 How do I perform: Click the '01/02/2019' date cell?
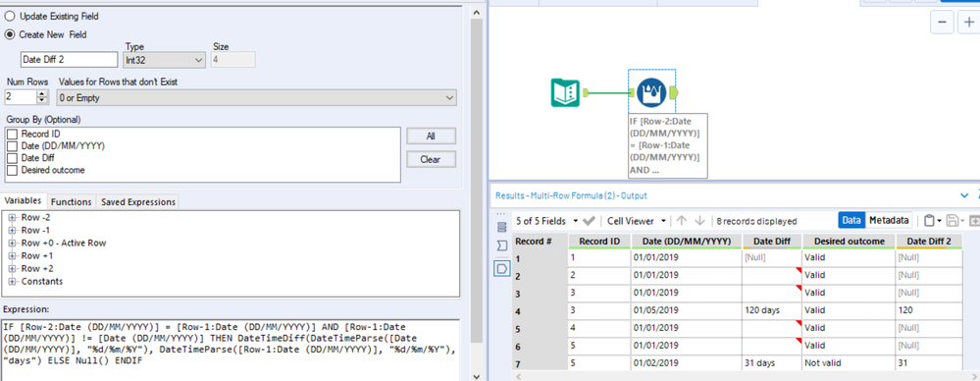(687, 362)
